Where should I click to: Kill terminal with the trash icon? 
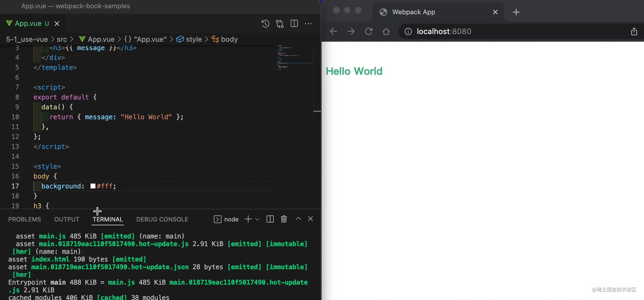(x=284, y=219)
